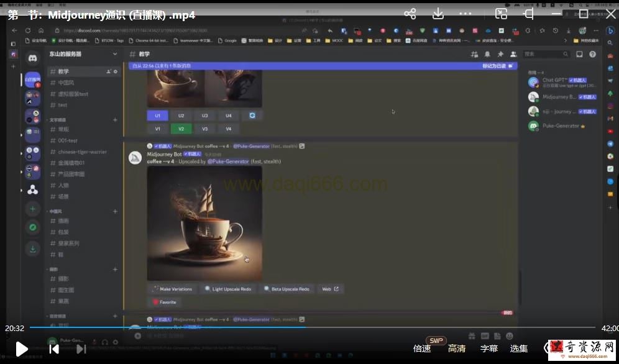Open the Web link button
The image size is (619, 364).
coord(331,289)
